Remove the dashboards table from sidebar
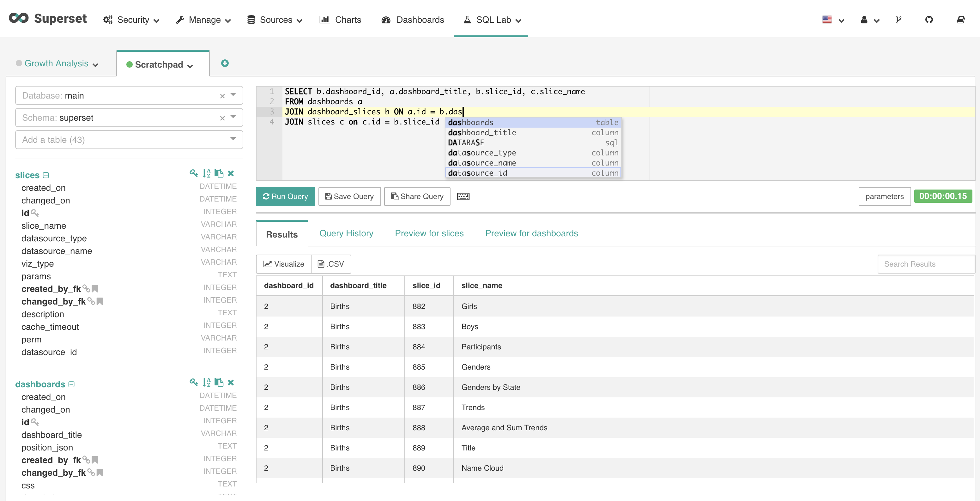This screenshot has width=980, height=501. tap(231, 382)
